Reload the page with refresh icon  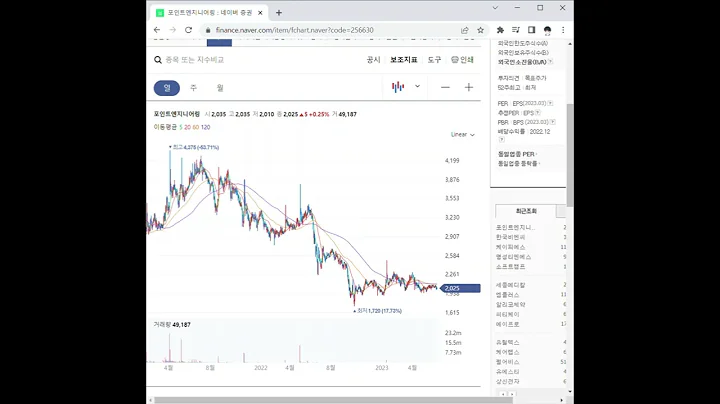(188, 30)
